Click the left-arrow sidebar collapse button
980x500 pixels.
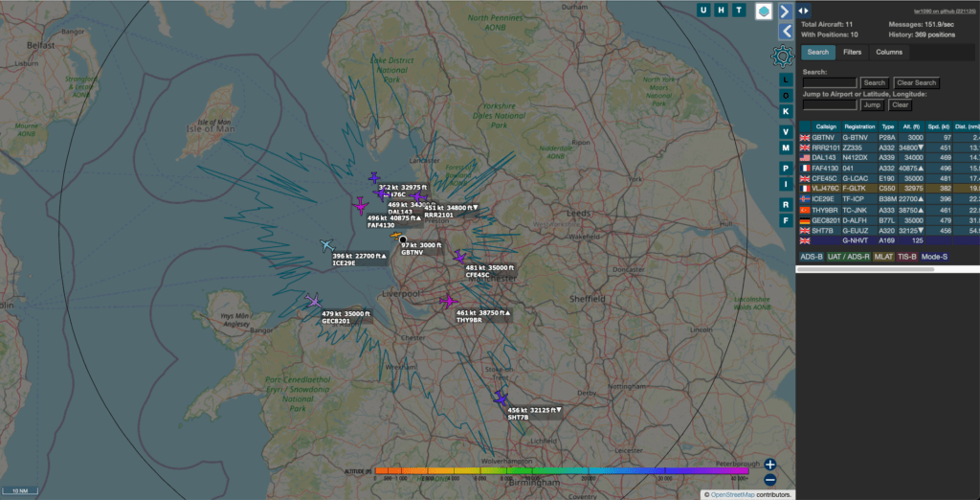(x=786, y=31)
